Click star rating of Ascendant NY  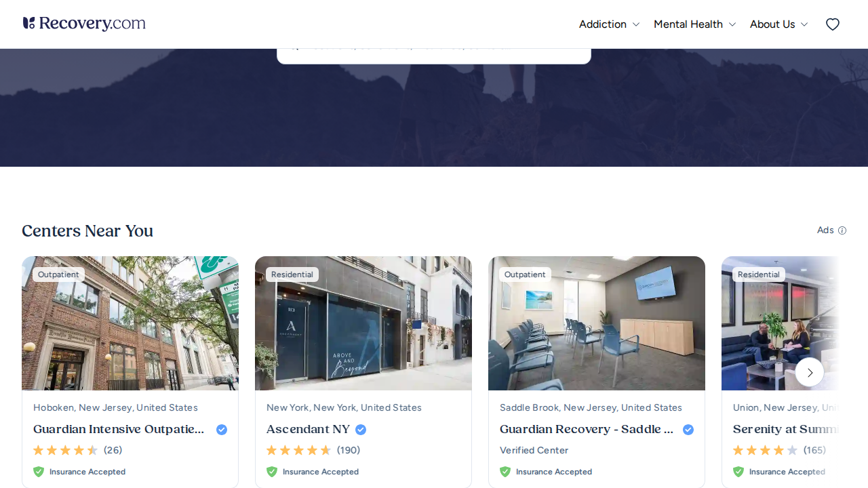pos(299,450)
